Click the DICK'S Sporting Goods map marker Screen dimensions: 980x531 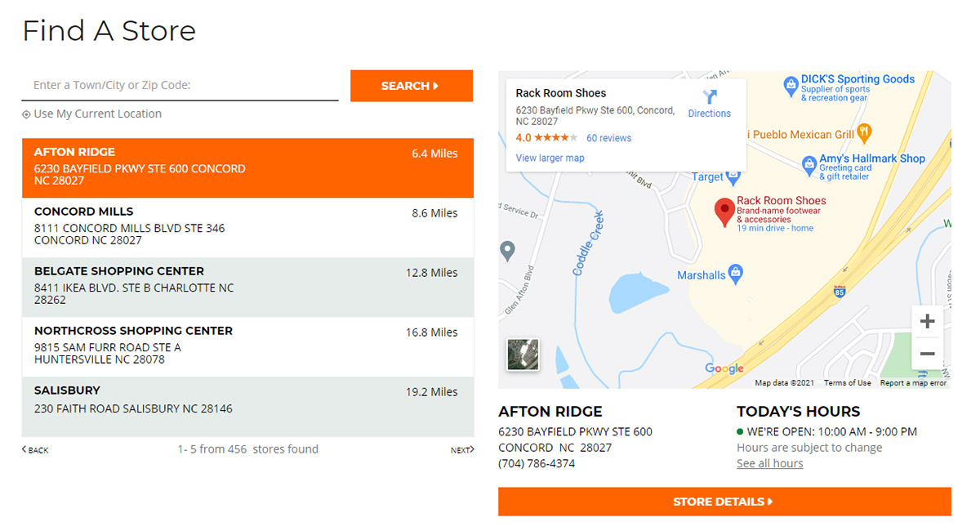click(791, 83)
